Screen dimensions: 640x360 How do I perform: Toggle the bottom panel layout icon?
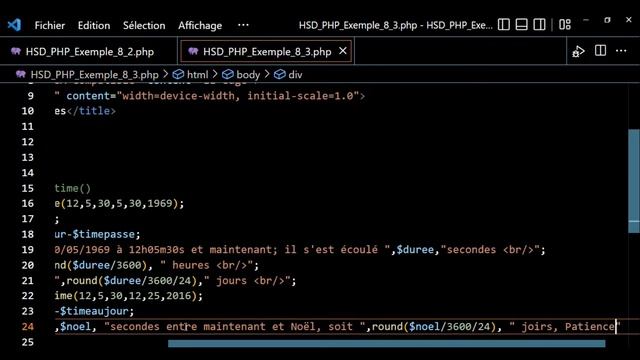click(x=521, y=24)
